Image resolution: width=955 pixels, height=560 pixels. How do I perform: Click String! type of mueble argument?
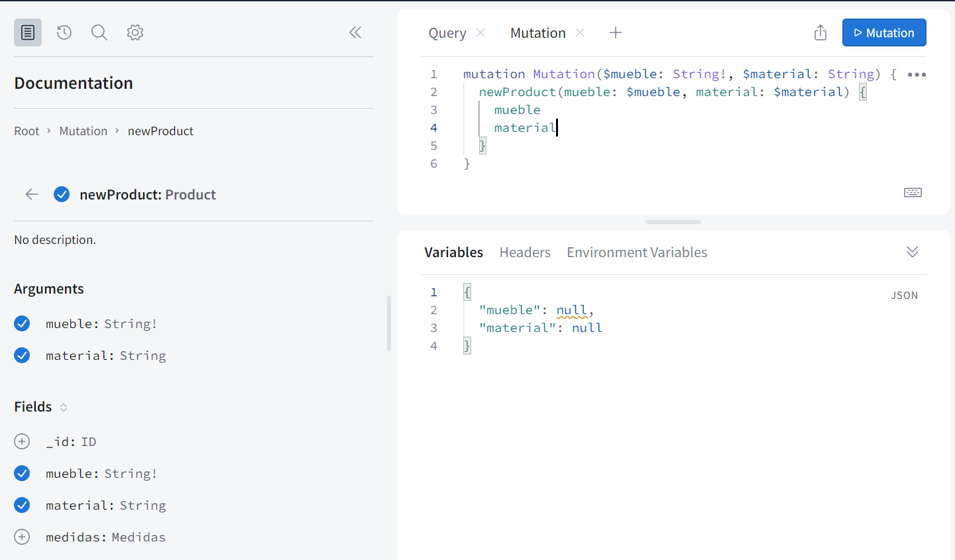click(131, 324)
